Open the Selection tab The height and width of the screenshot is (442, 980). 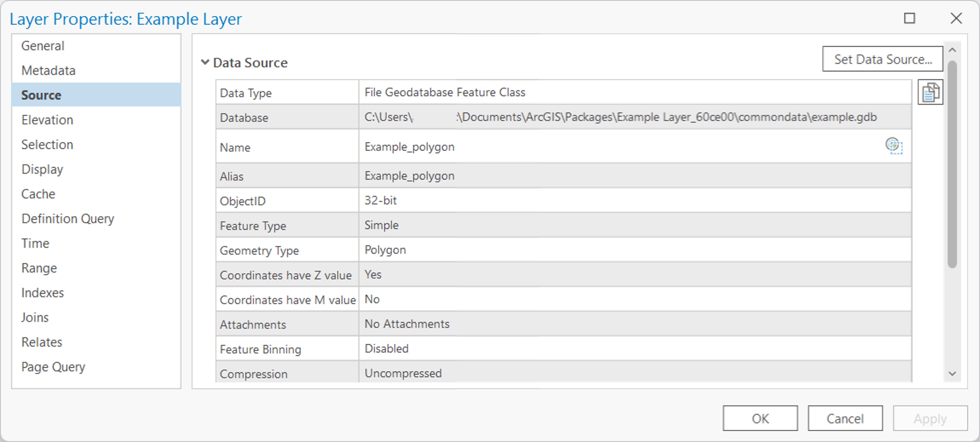pos(47,144)
